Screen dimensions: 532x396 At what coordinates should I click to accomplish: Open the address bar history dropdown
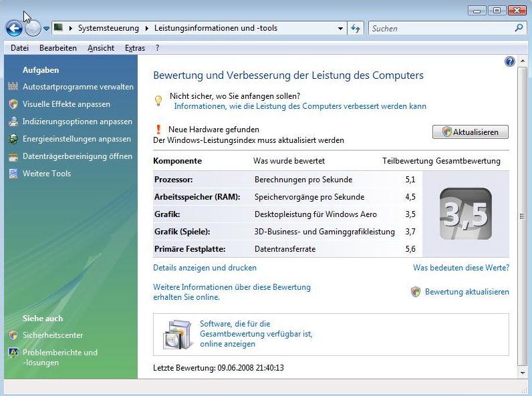(340, 29)
